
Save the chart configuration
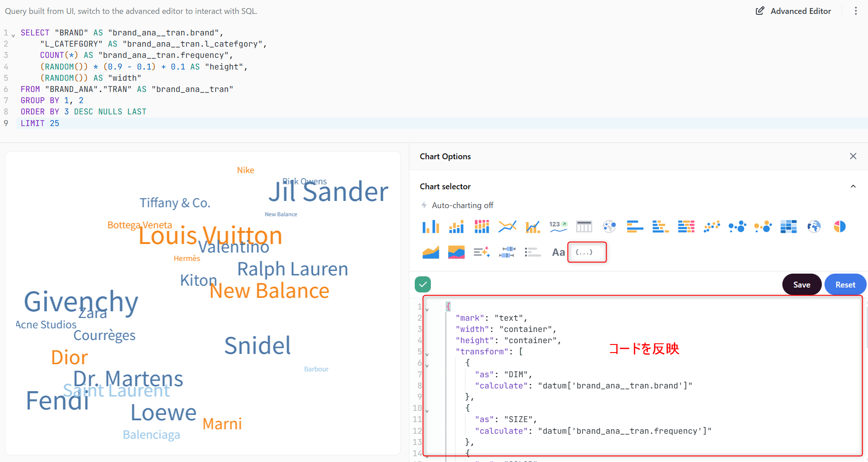802,285
